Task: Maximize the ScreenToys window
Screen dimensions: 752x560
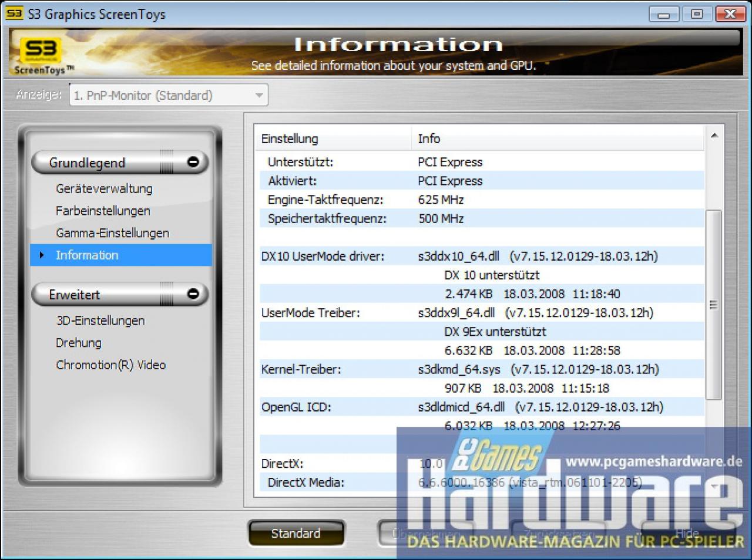Action: pyautogui.click(x=697, y=14)
